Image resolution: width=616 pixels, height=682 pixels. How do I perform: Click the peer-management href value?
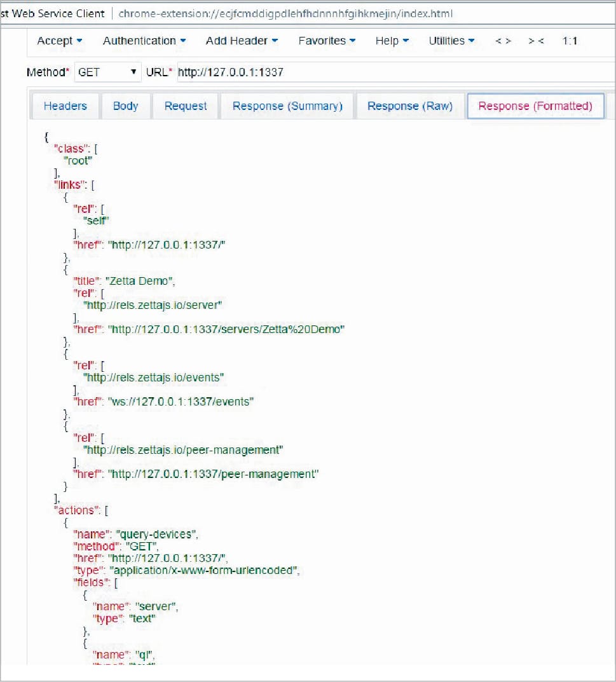(214, 474)
